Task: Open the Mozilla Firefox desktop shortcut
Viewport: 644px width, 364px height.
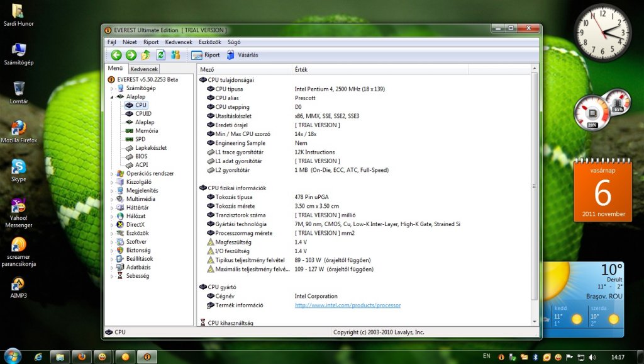Action: pos(19,132)
